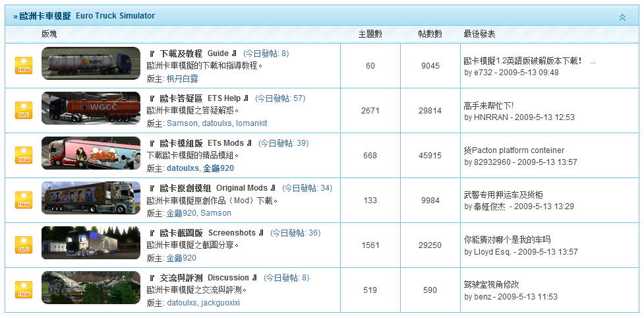View moderator lomankit's profile
The height and width of the screenshot is (318, 644).
click(x=251, y=123)
